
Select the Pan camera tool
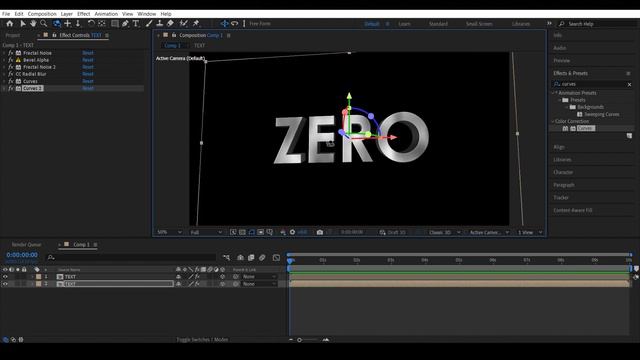68,24
